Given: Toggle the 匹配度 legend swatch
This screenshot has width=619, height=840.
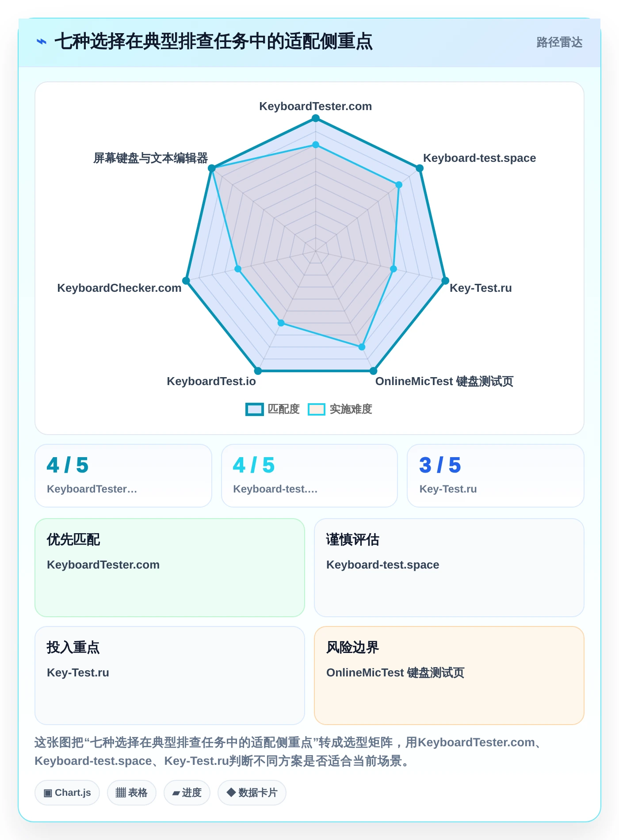Looking at the screenshot, I should [255, 409].
